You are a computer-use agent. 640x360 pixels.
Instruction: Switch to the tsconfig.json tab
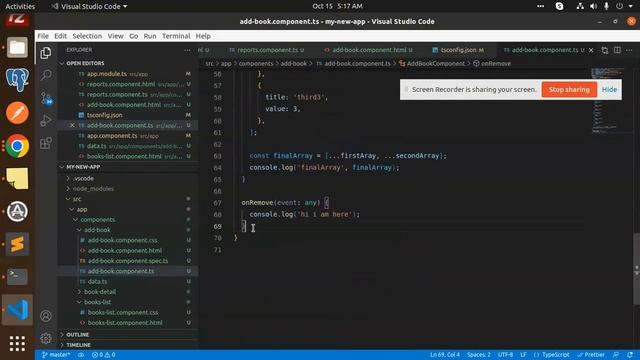tap(458, 50)
